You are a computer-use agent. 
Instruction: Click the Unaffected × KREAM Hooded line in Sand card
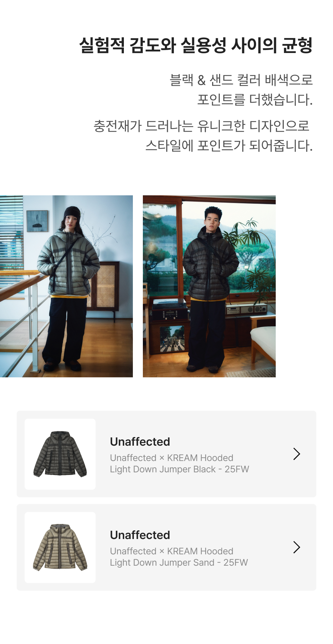tap(171, 551)
